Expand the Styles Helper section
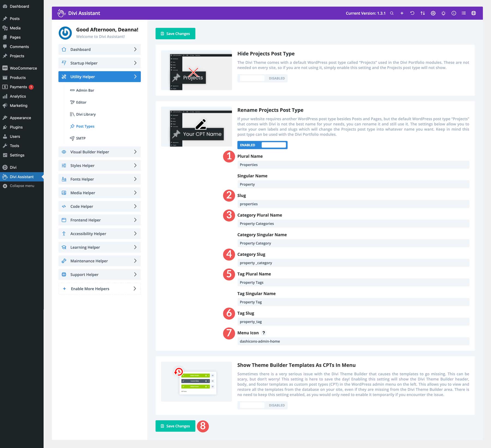The height and width of the screenshot is (448, 491). (x=99, y=165)
